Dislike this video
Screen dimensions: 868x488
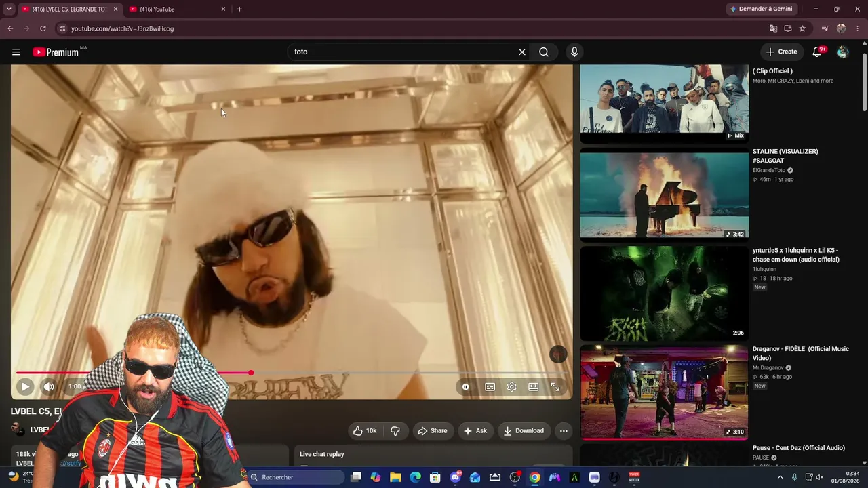tap(395, 431)
